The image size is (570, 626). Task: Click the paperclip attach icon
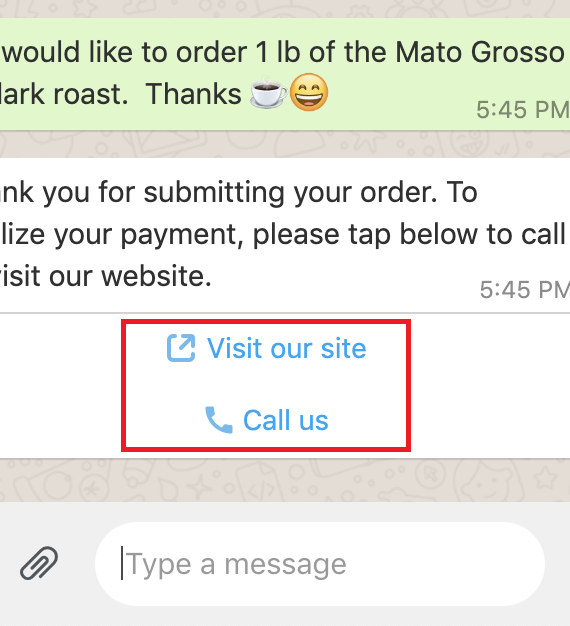39,563
